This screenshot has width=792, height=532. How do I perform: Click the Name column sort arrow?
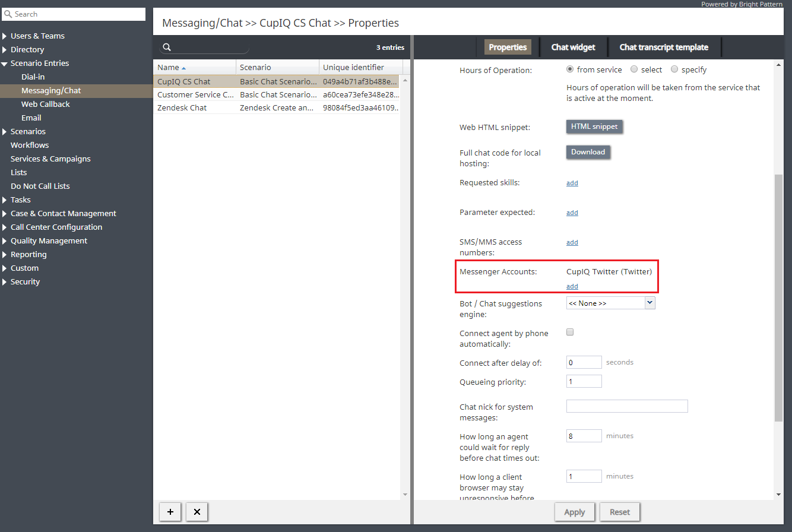183,68
